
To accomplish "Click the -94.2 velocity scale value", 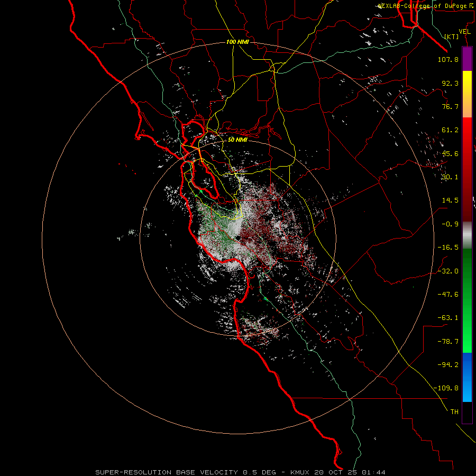I will tap(448, 365).
